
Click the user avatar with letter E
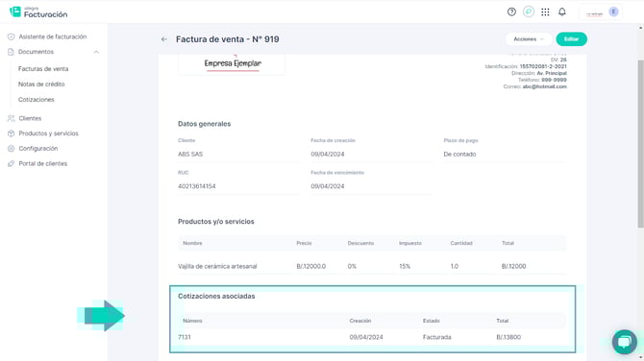pos(613,12)
